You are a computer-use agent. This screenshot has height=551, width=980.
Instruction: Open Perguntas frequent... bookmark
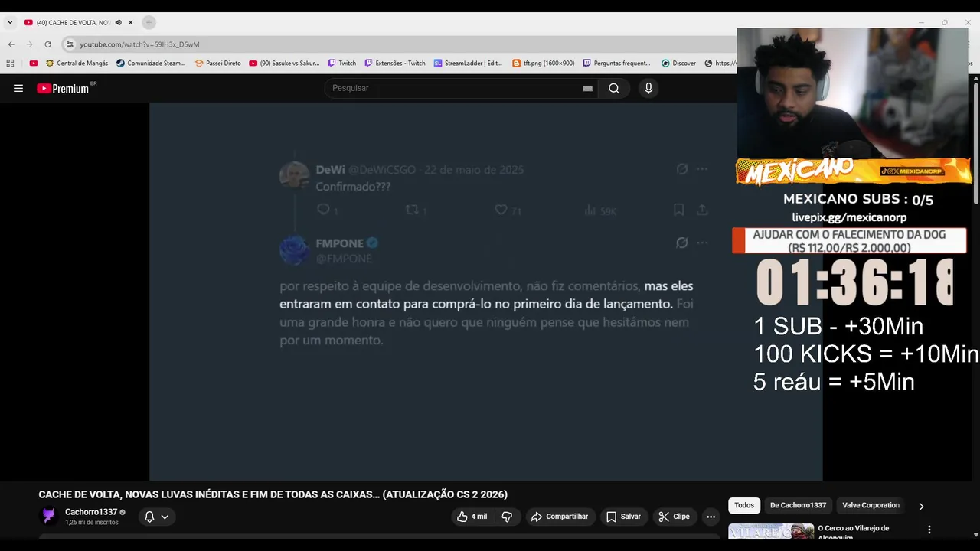point(616,64)
